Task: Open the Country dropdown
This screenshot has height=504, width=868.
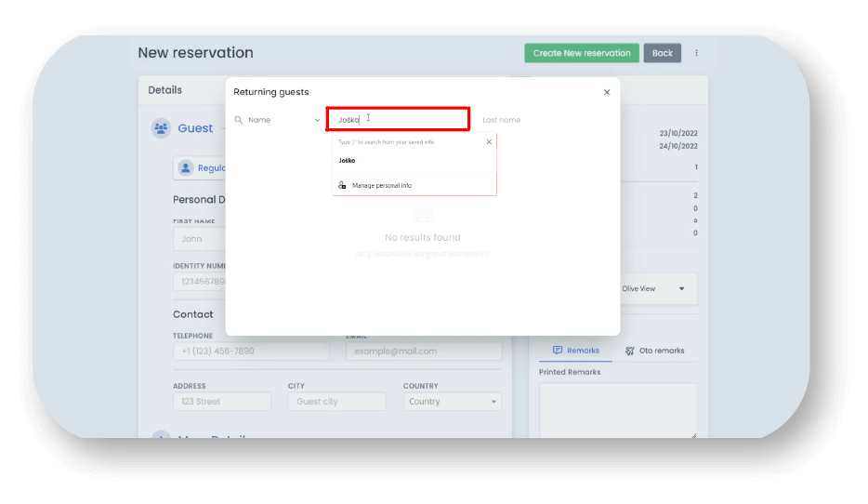Action: point(453,402)
